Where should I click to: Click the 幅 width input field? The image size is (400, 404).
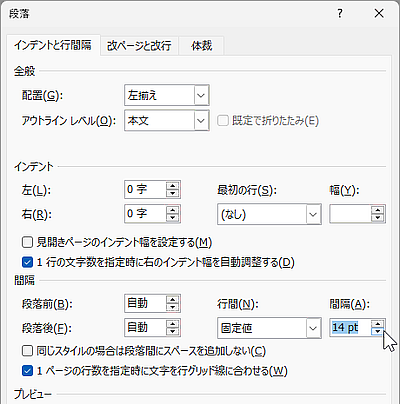(x=350, y=214)
